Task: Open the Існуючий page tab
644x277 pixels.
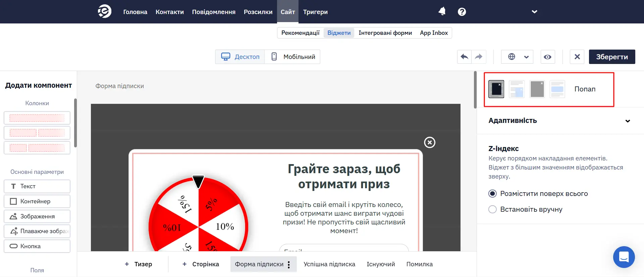Action: [381, 264]
